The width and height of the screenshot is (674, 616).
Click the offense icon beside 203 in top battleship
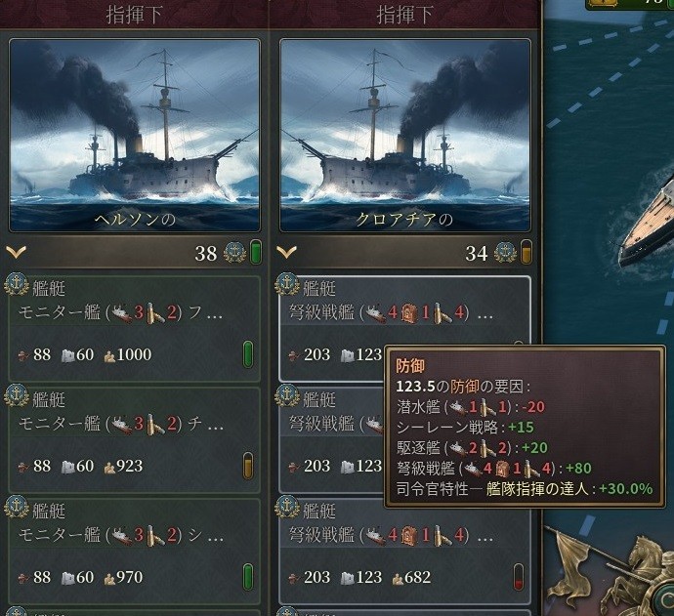click(294, 355)
